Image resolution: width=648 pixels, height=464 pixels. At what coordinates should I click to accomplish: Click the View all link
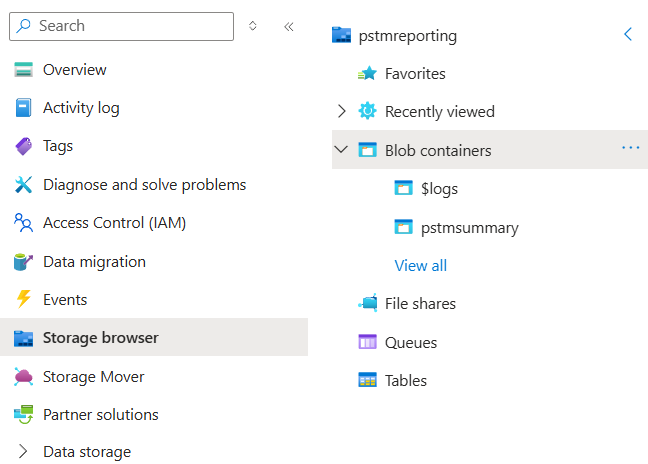point(421,265)
